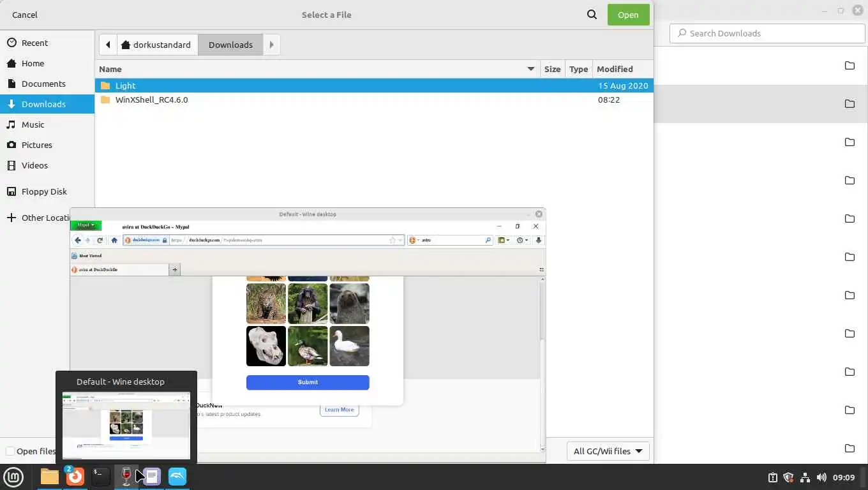Click the list-all-tabs button in Mypal tab bar
This screenshot has width=868, height=490.
542,270
